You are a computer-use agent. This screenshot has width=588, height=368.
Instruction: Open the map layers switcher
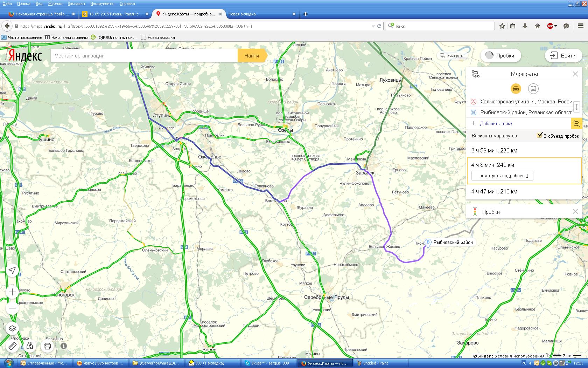coord(12,328)
